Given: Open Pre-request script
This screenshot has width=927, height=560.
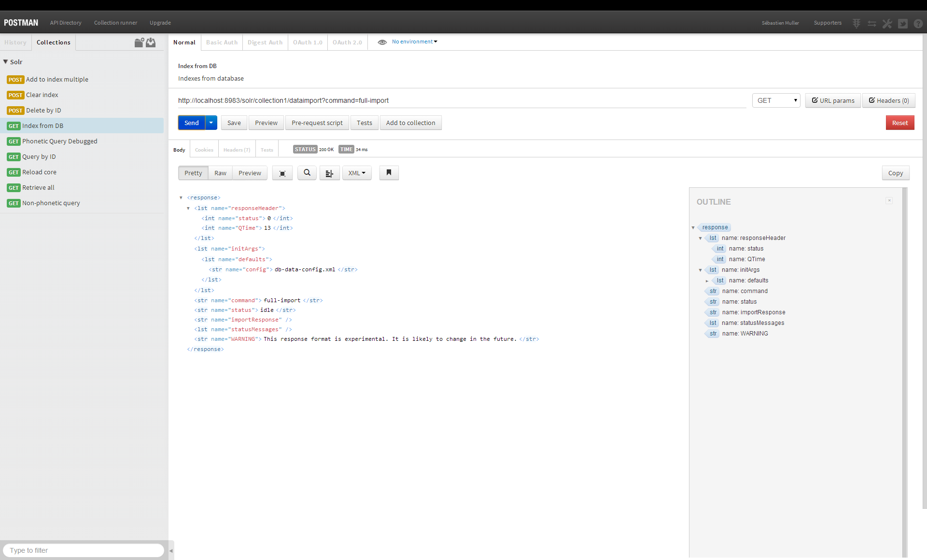Looking at the screenshot, I should pos(317,123).
